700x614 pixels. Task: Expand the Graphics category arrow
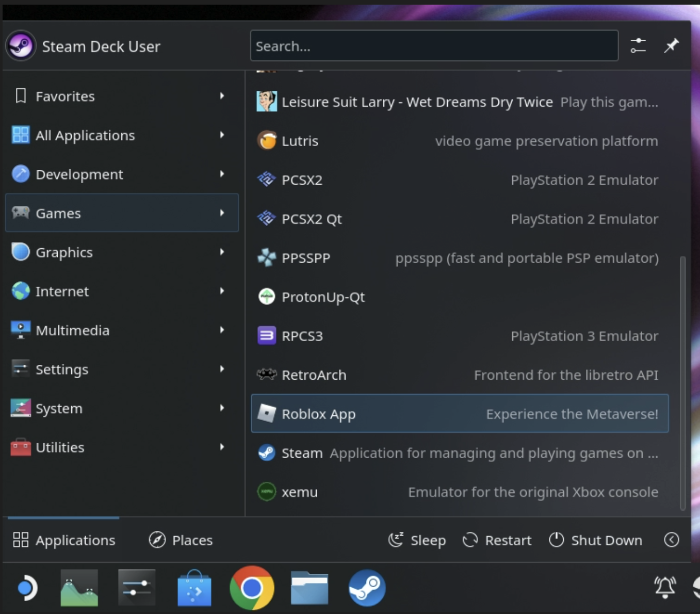(x=222, y=252)
